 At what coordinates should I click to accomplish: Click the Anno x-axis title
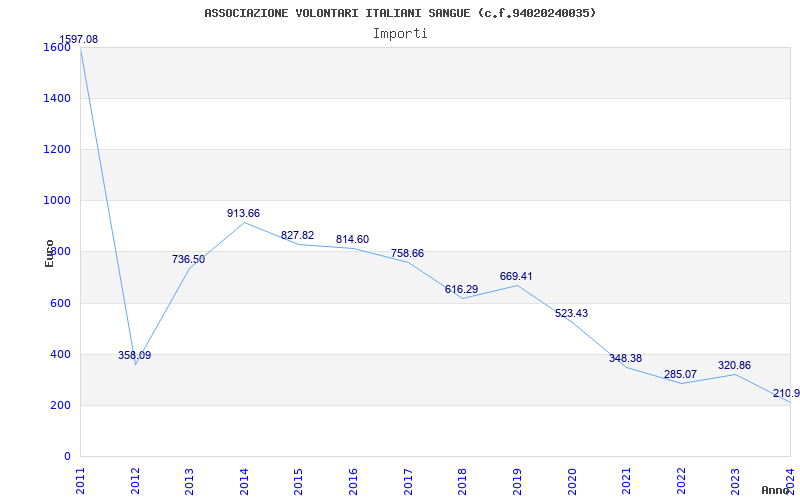pos(776,490)
